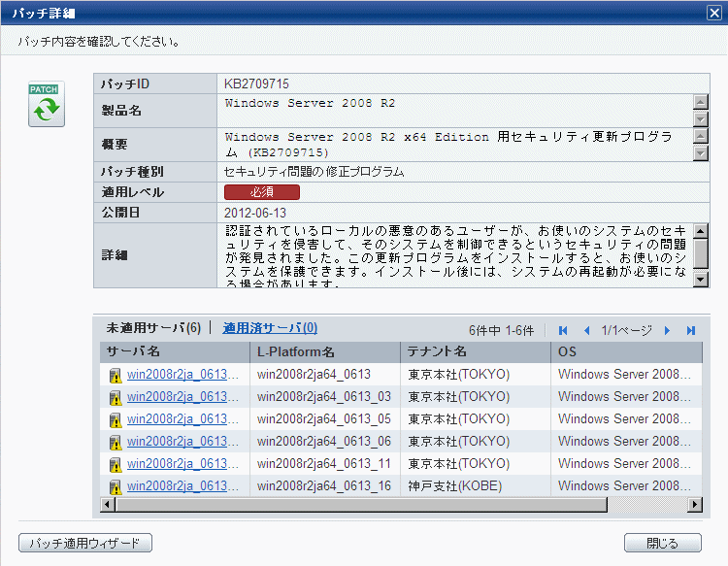Close the パッチ詳細 dialog with X
The image size is (728, 566).
coord(714,13)
